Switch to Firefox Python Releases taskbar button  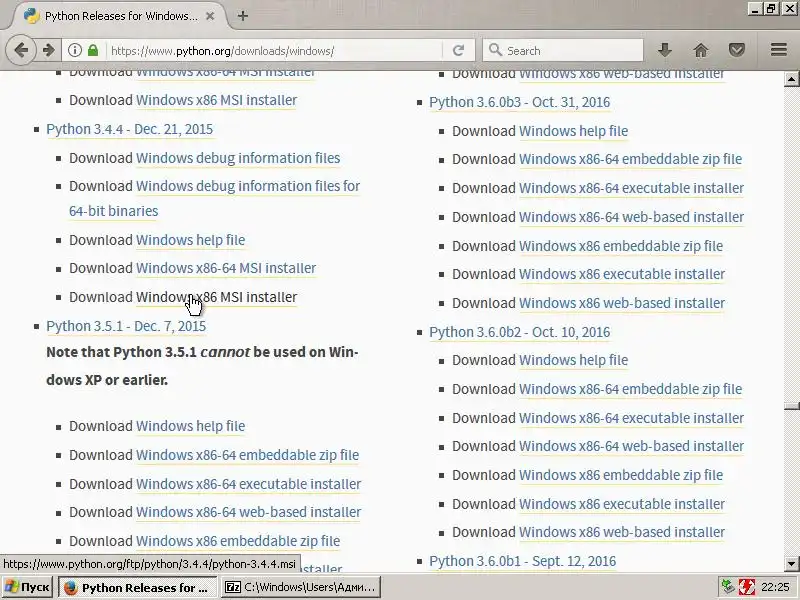(138, 587)
